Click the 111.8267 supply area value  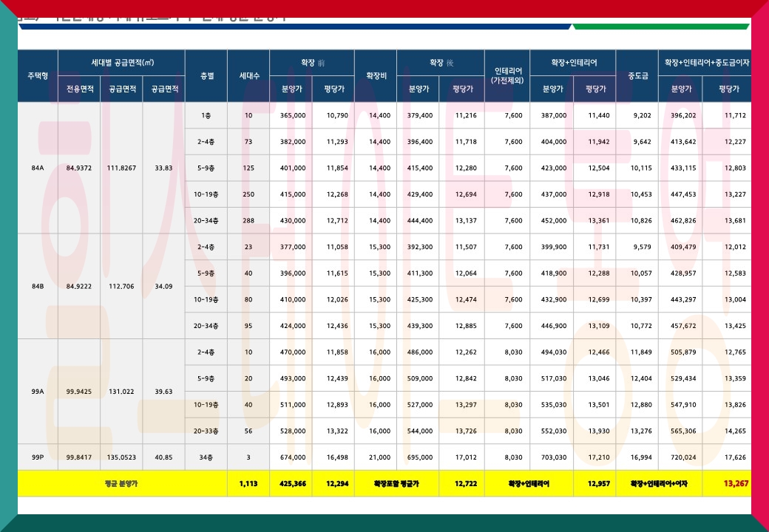121,168
